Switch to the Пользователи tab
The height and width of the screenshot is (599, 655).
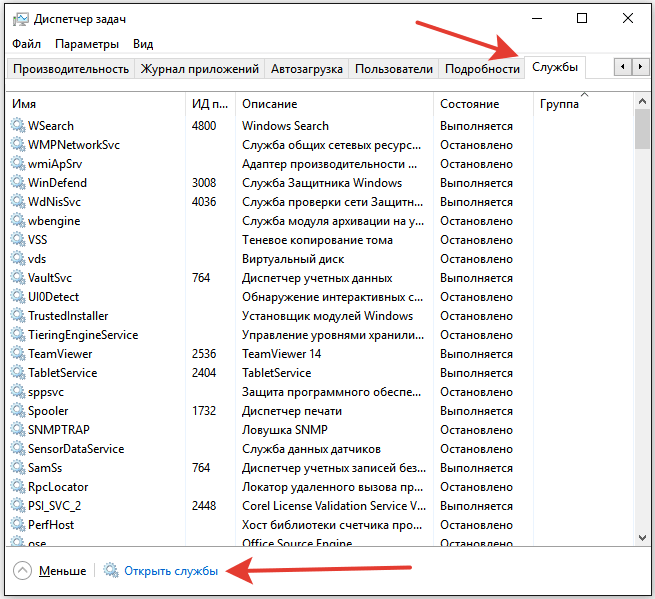[394, 69]
